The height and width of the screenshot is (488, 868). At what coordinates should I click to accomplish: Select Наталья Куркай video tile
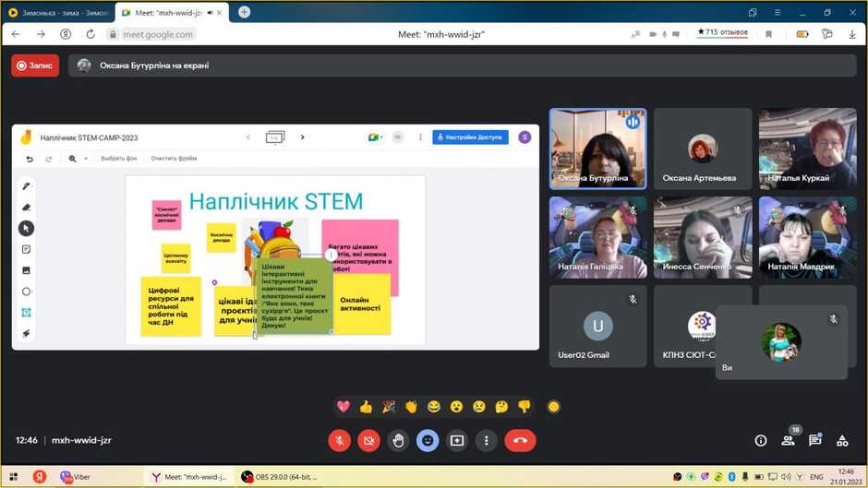tap(808, 149)
